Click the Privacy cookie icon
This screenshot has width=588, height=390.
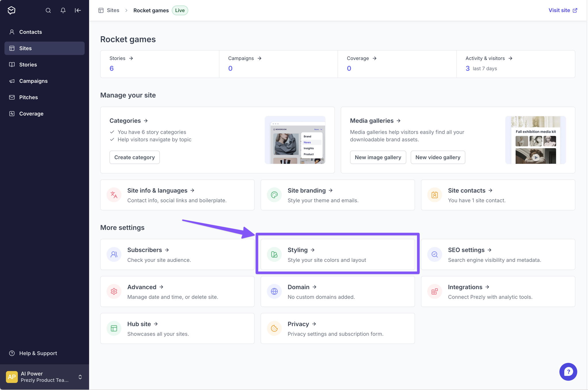[274, 328]
